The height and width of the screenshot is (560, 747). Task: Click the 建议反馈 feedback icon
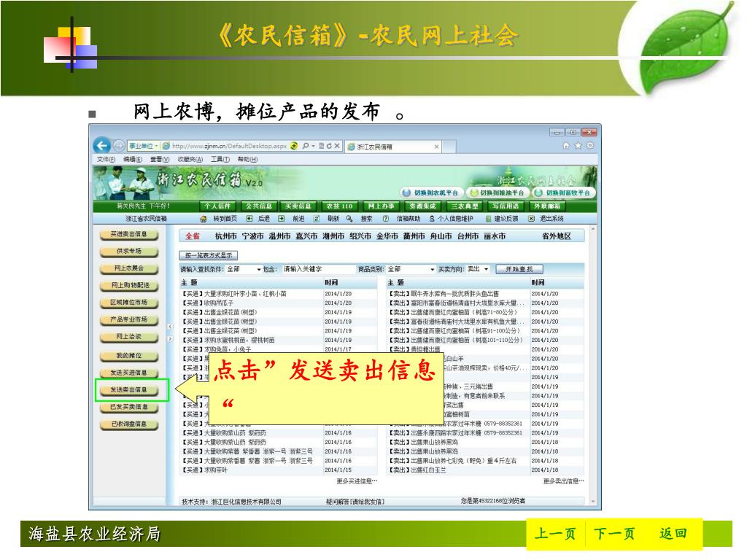(x=488, y=219)
